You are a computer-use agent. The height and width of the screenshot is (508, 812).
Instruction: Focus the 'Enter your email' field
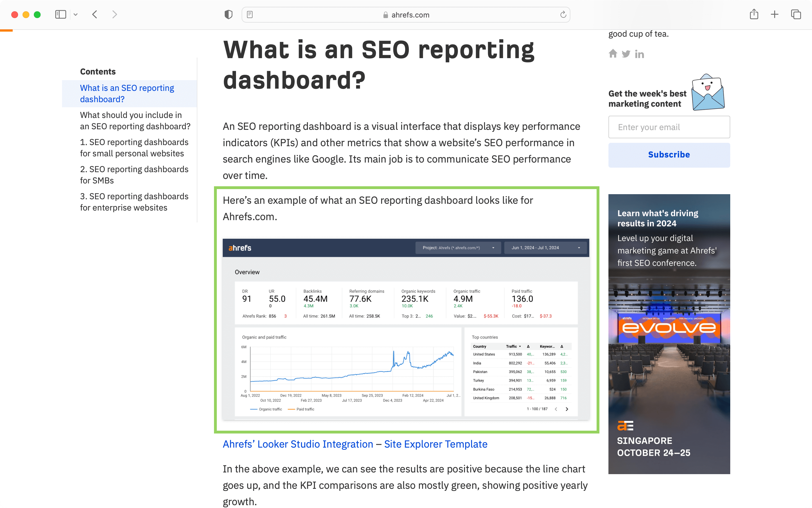[x=669, y=127]
